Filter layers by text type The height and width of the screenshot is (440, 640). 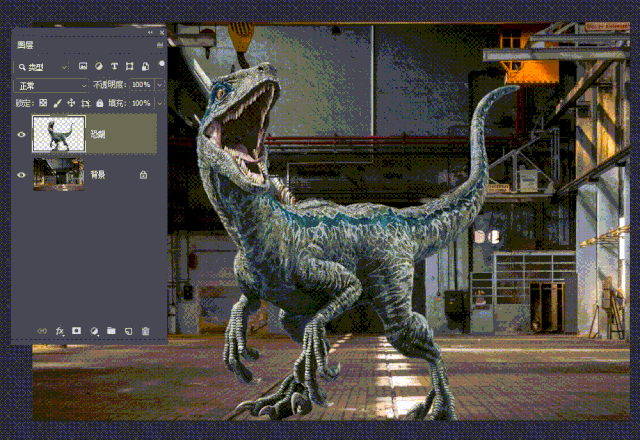click(115, 66)
